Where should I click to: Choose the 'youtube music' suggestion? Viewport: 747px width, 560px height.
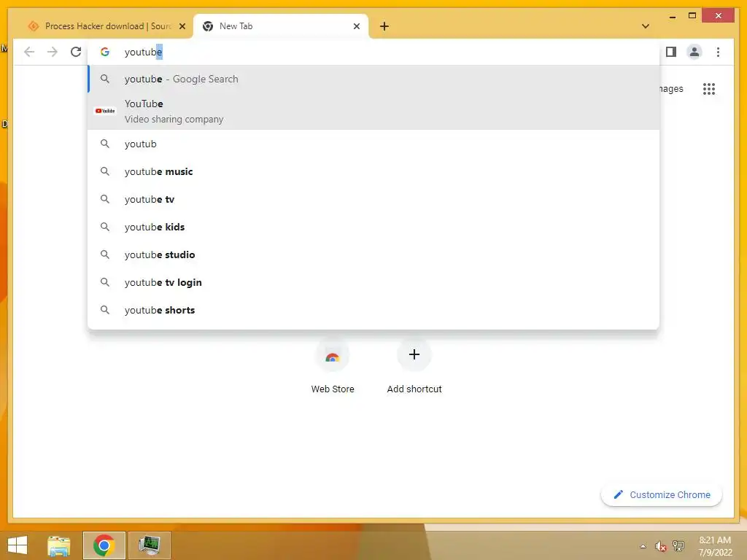pos(373,171)
